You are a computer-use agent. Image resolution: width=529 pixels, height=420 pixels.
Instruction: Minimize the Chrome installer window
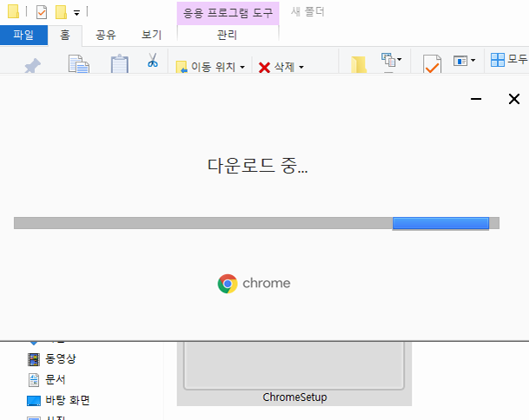pos(476,99)
